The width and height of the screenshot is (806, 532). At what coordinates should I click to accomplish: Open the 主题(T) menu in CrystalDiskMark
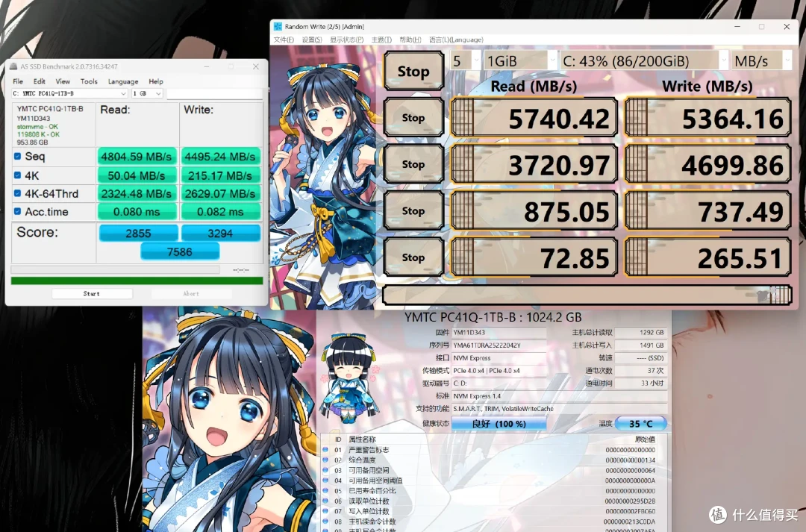381,40
